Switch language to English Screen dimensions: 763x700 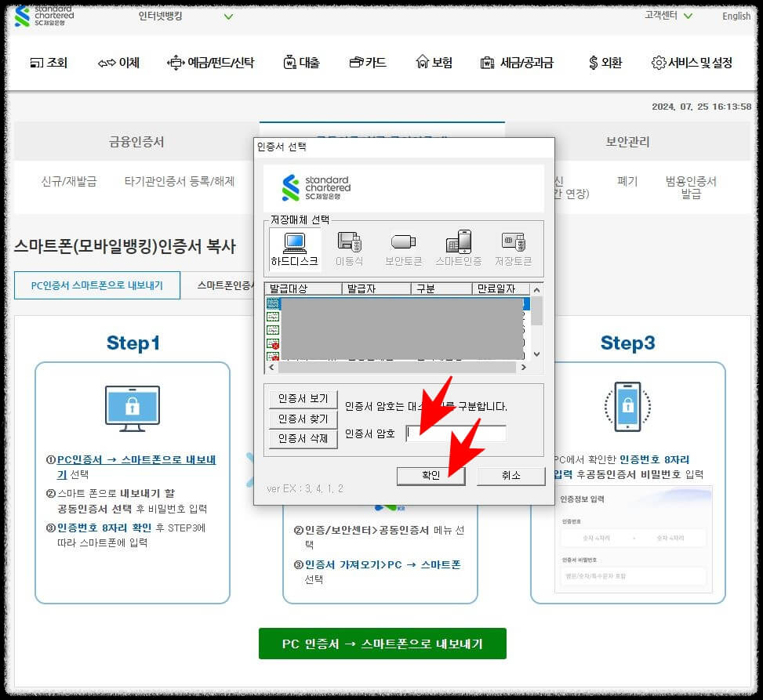tap(736, 16)
